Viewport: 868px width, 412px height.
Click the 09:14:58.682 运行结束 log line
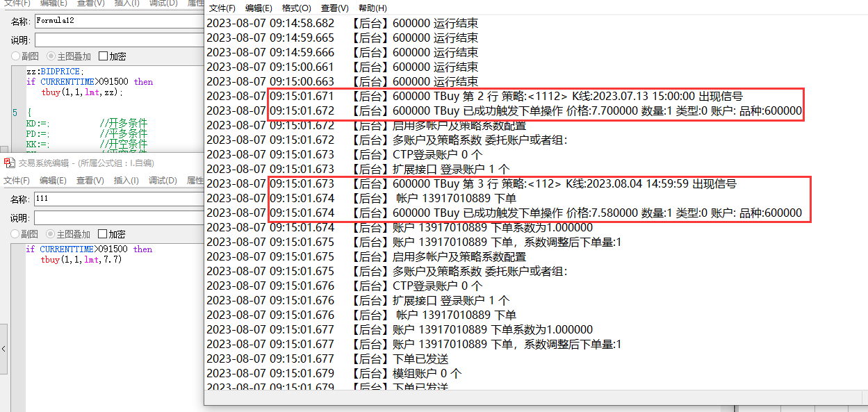[343, 24]
